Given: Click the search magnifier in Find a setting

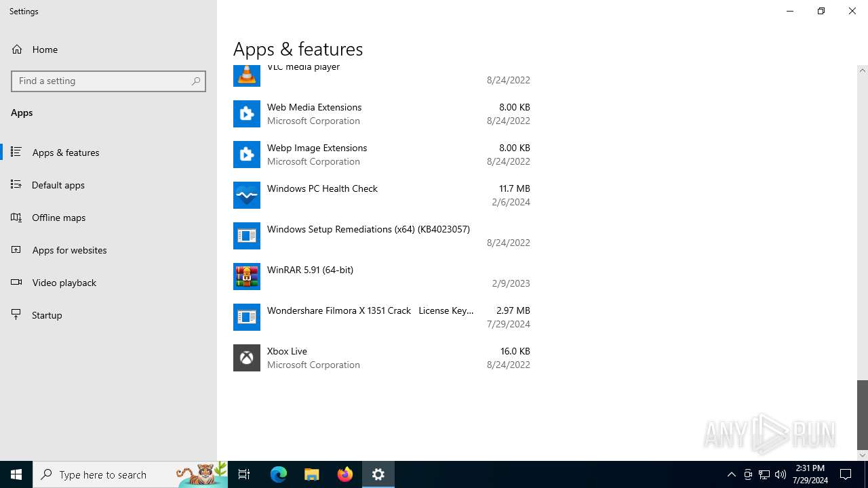Looking at the screenshot, I should pyautogui.click(x=196, y=81).
